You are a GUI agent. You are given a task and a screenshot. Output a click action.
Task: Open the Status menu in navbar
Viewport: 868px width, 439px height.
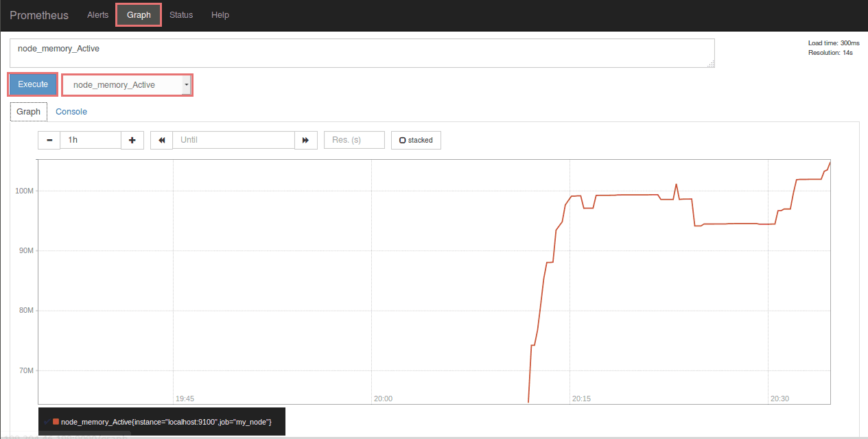click(x=181, y=15)
